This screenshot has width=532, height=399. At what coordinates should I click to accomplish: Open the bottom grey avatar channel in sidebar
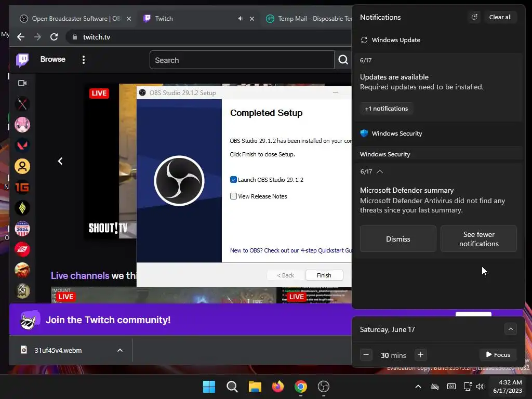pyautogui.click(x=22, y=291)
